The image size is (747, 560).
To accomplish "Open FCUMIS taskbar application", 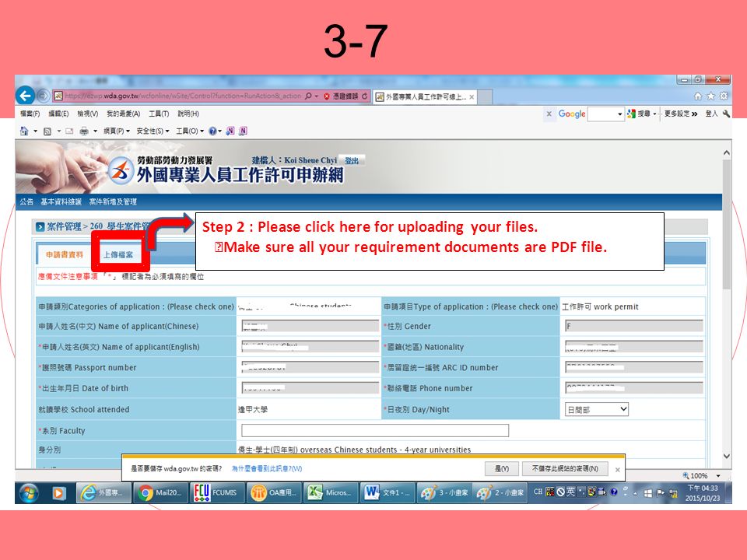I will 216,493.
